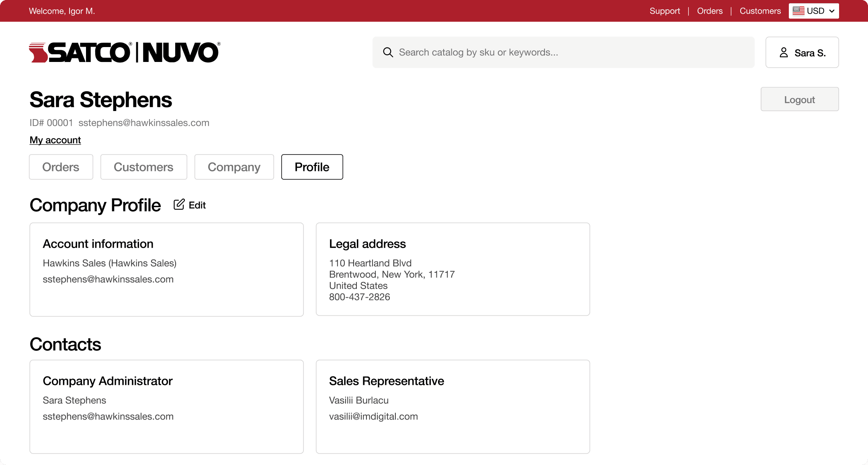The image size is (868, 465).
Task: Click the US flag icon in the header
Action: [799, 10]
